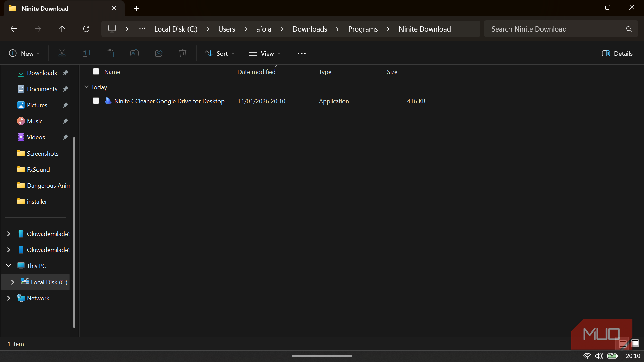
Task: Click the Cut scissors icon
Action: [62, 53]
